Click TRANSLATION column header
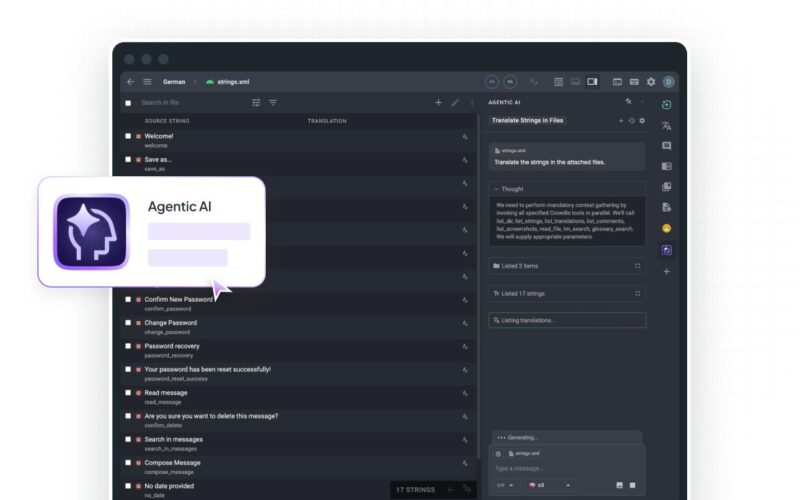800x500 pixels. pos(327,121)
